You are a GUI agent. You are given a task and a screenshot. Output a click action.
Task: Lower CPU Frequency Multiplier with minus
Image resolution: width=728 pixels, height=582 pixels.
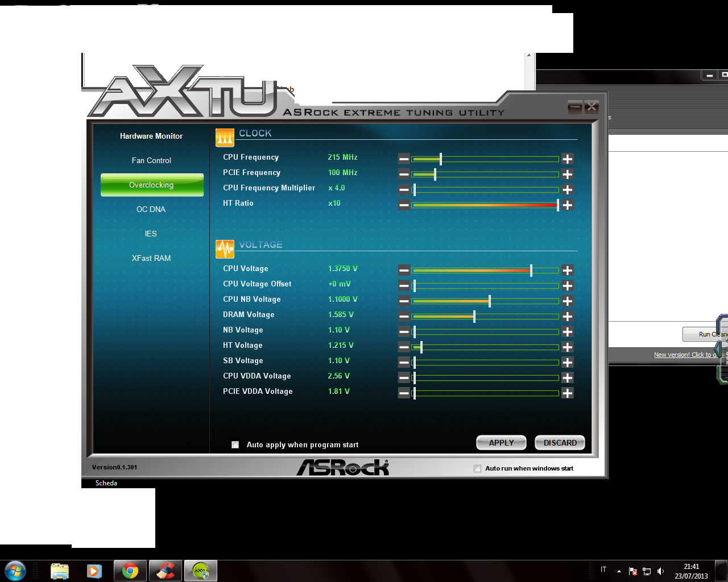(x=404, y=190)
